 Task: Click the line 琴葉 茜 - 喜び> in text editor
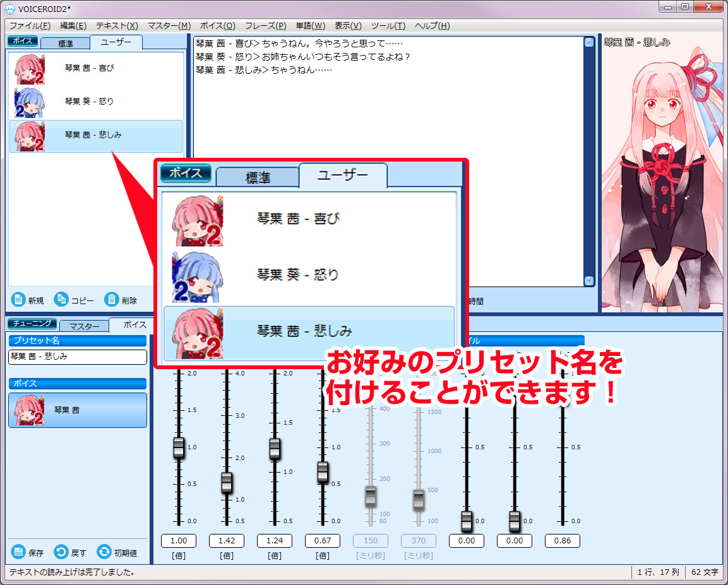(x=299, y=44)
